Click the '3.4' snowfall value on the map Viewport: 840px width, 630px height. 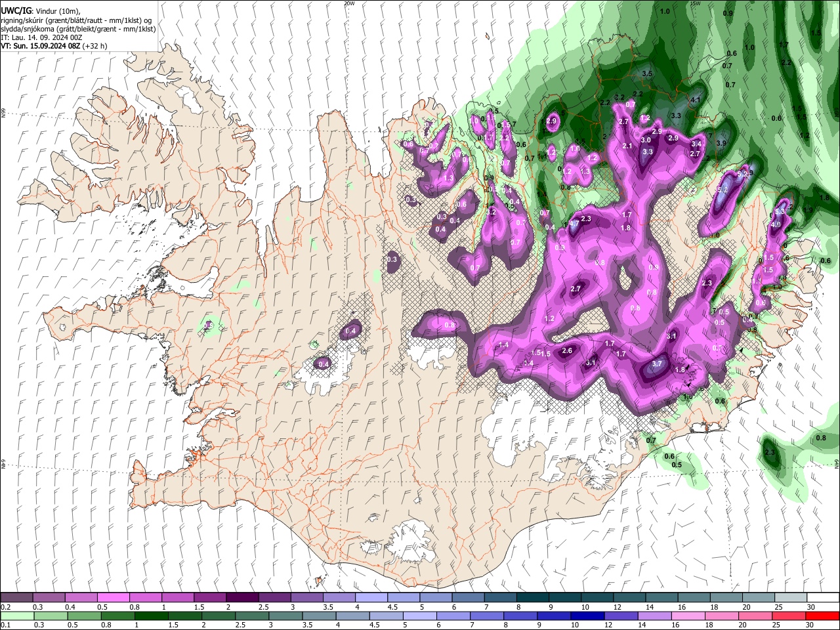coord(697,144)
